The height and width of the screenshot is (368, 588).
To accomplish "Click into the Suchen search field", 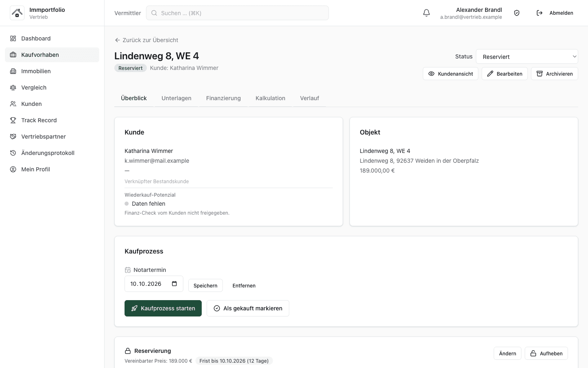I will (237, 13).
